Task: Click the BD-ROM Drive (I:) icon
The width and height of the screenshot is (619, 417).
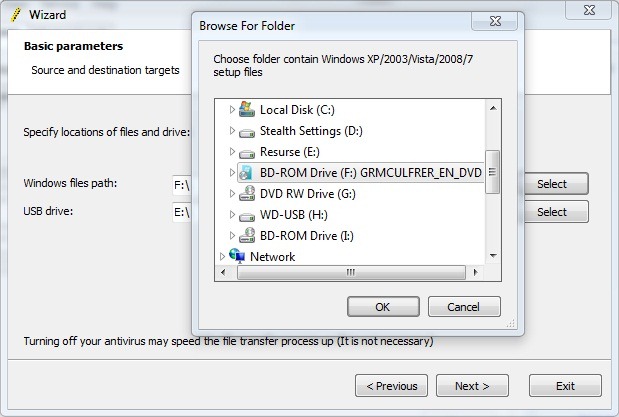Action: 247,235
